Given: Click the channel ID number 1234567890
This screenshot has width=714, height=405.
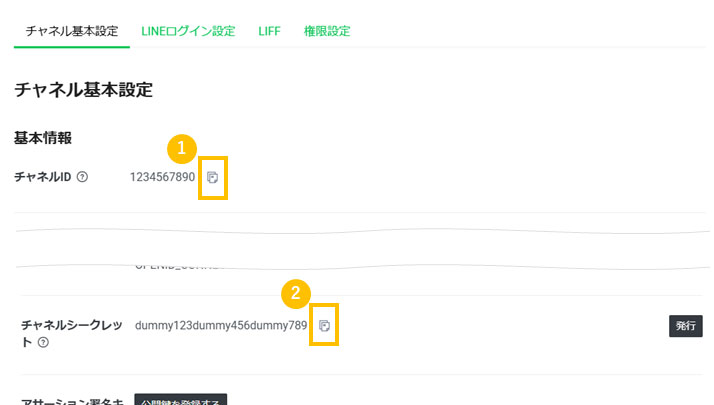Looking at the screenshot, I should coord(162,177).
